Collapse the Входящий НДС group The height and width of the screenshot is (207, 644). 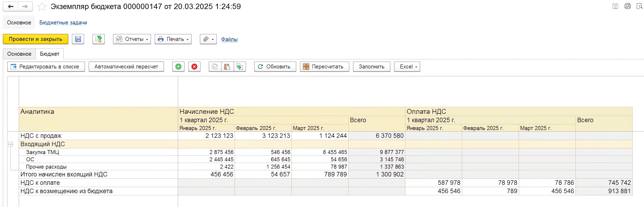tap(11, 144)
